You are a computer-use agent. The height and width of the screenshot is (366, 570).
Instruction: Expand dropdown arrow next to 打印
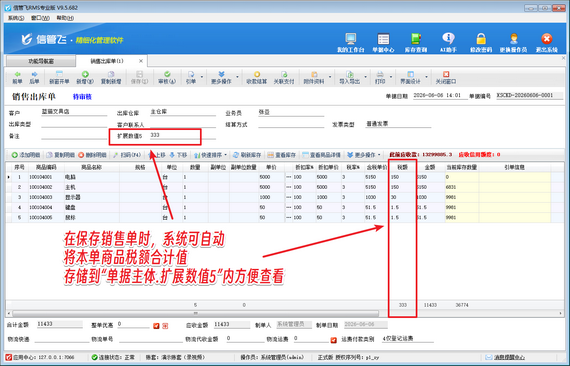point(391,77)
